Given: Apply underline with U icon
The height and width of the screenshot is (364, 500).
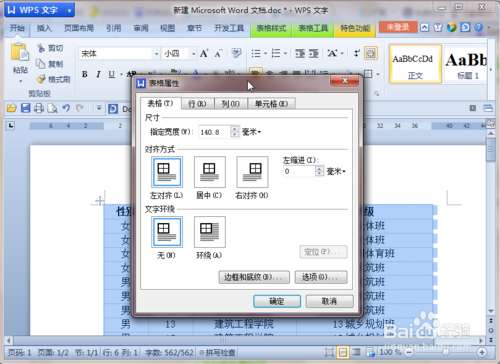Looking at the screenshot, I should pyautogui.click(x=111, y=74).
